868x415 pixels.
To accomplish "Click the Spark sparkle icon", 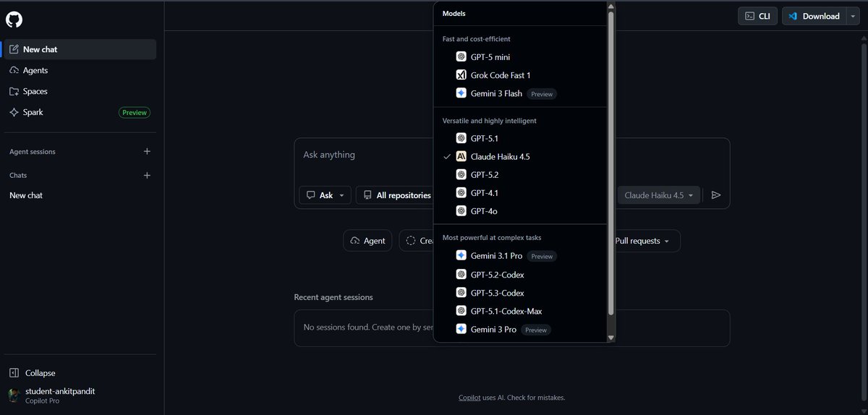I will 14,113.
